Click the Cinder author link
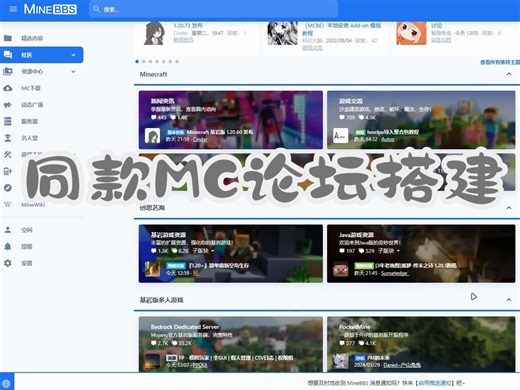Screen dimensions: 520x390 pos(200,139)
